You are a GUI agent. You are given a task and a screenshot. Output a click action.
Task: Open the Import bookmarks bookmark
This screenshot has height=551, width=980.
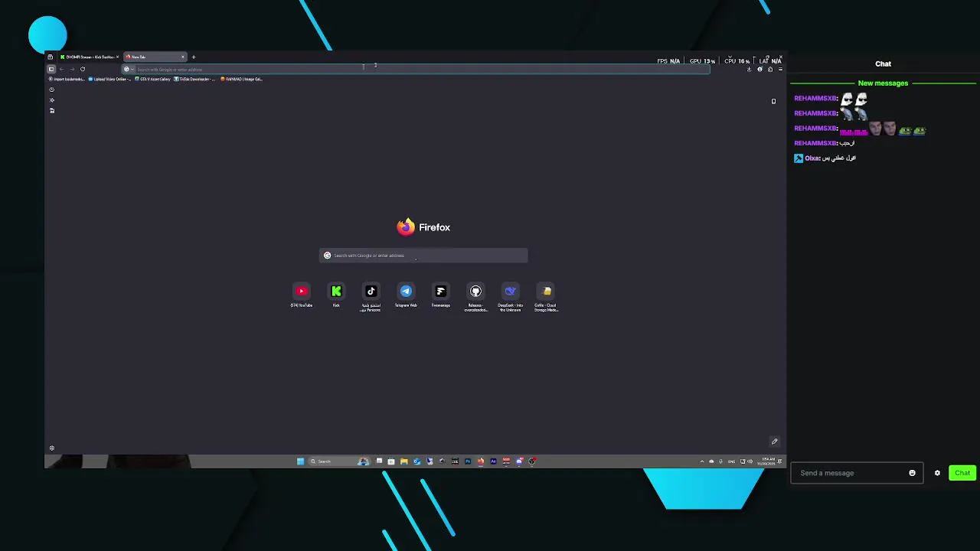tap(67, 79)
